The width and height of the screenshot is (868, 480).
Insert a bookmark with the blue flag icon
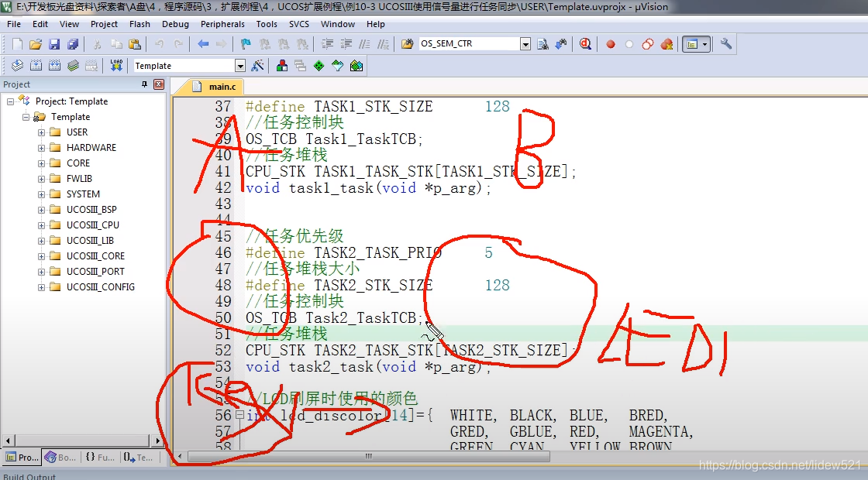pyautogui.click(x=246, y=44)
